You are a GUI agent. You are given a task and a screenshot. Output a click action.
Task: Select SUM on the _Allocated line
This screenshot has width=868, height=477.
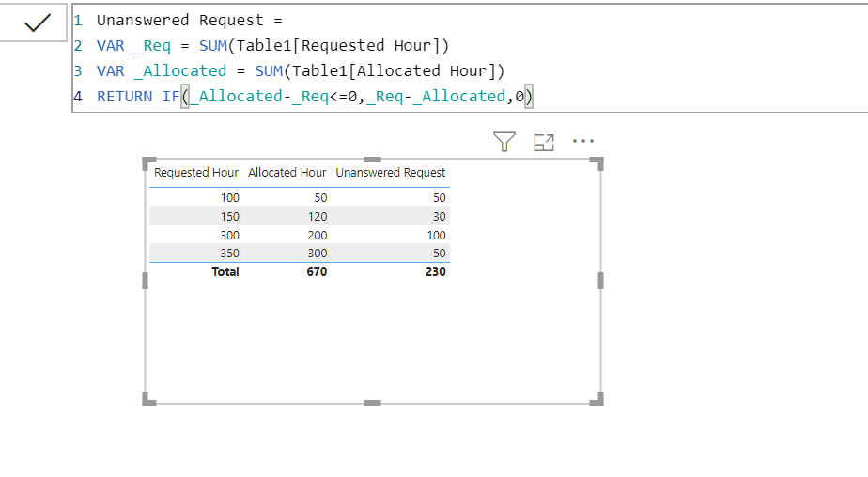(x=269, y=70)
